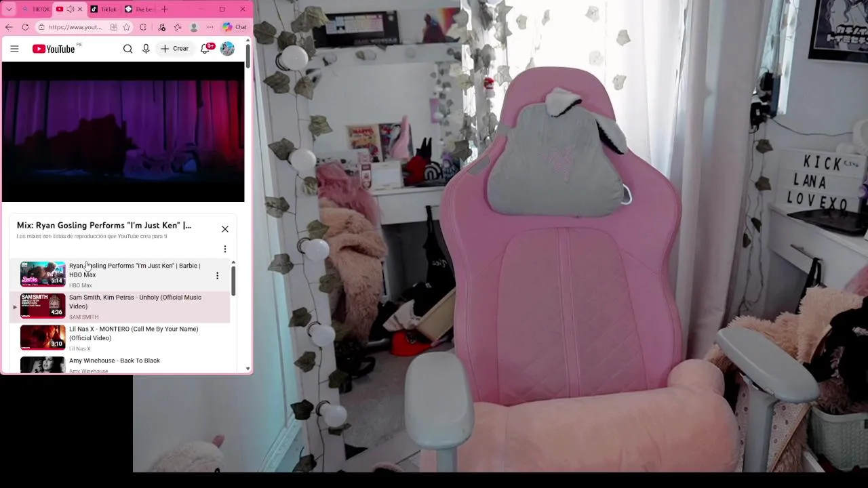Open the browser profile icon
868x488 pixels.
(x=194, y=27)
